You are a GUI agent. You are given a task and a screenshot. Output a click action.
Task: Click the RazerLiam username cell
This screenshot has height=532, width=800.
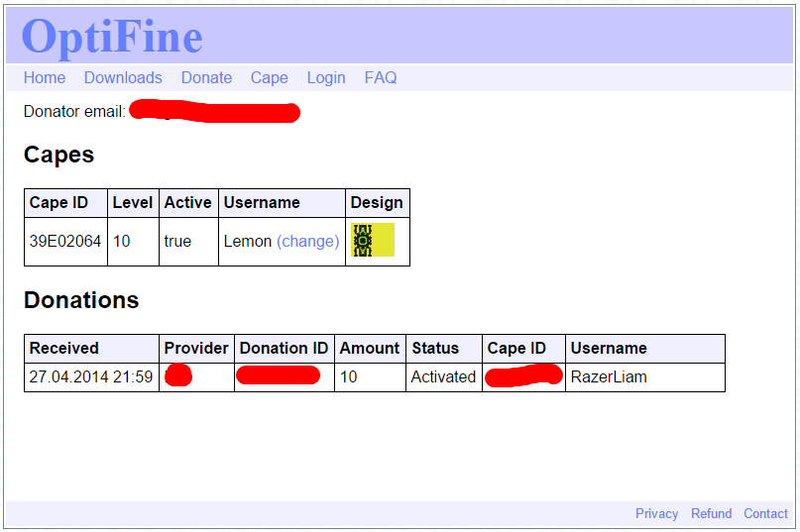pos(645,376)
